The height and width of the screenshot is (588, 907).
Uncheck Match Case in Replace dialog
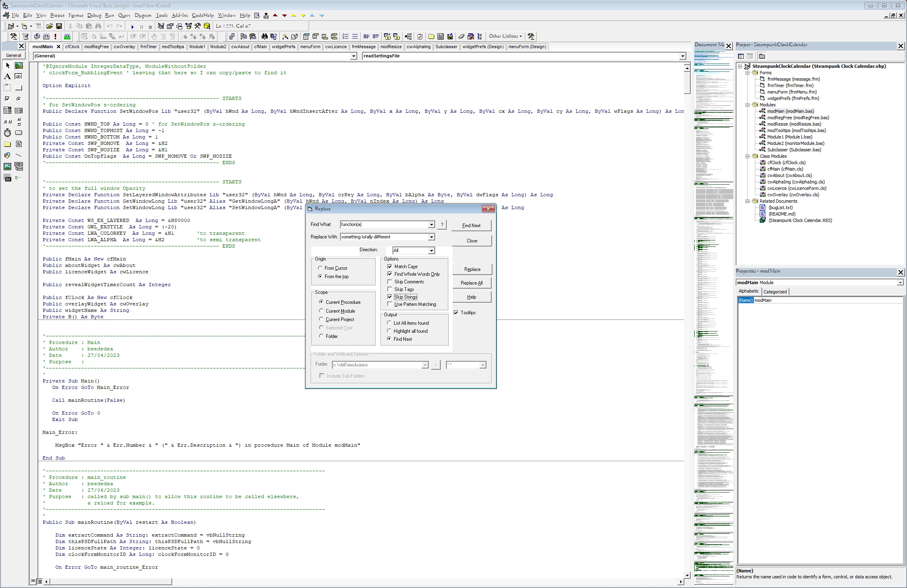pos(390,266)
